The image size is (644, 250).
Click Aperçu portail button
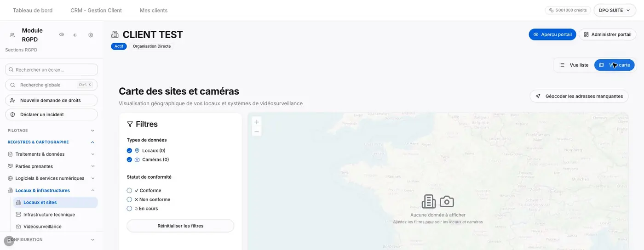coord(552,34)
